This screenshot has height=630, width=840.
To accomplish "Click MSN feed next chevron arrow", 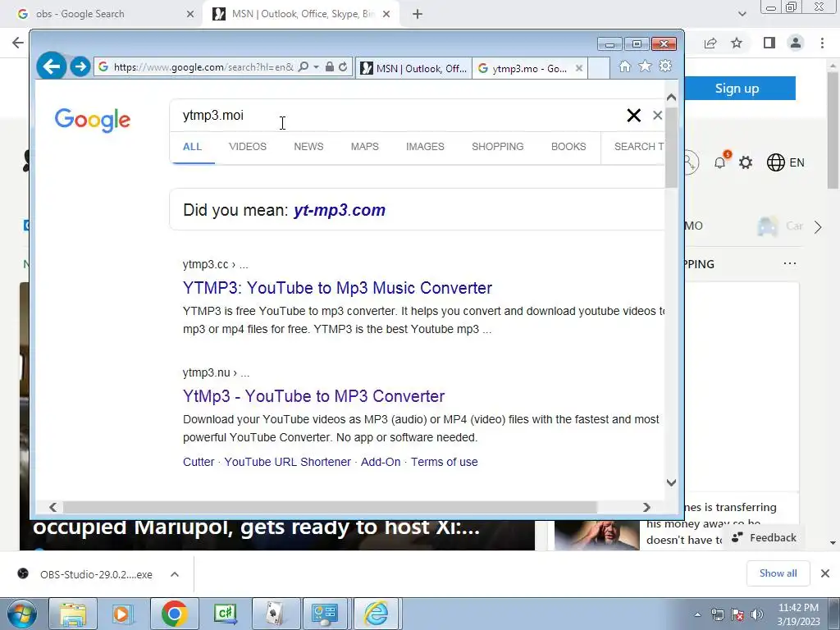I will pos(818,227).
